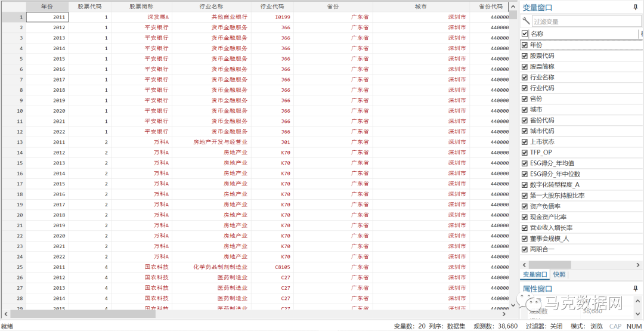The height and width of the screenshot is (331, 644).
Task: Uncheck the 省份 variable checkbox
Action: coord(525,99)
